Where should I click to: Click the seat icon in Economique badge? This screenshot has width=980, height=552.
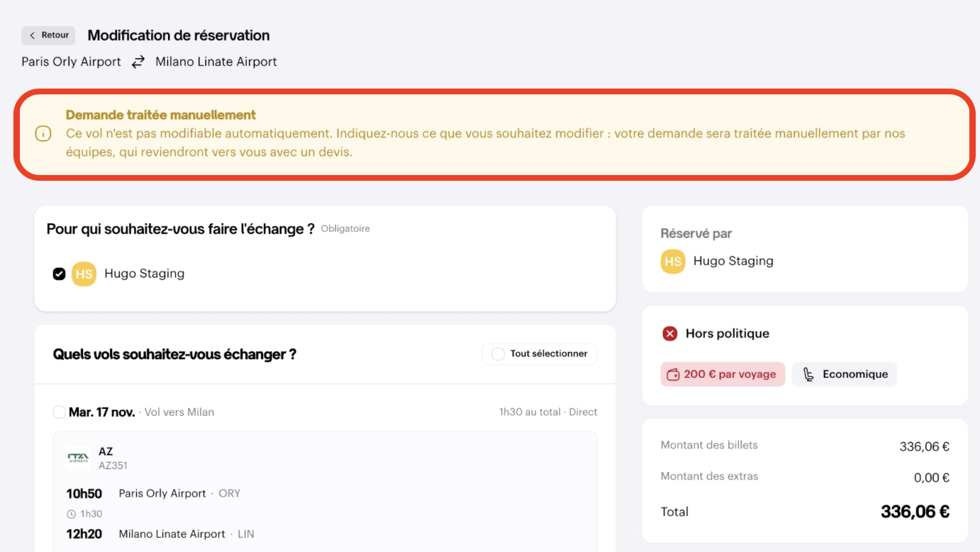[x=808, y=374]
